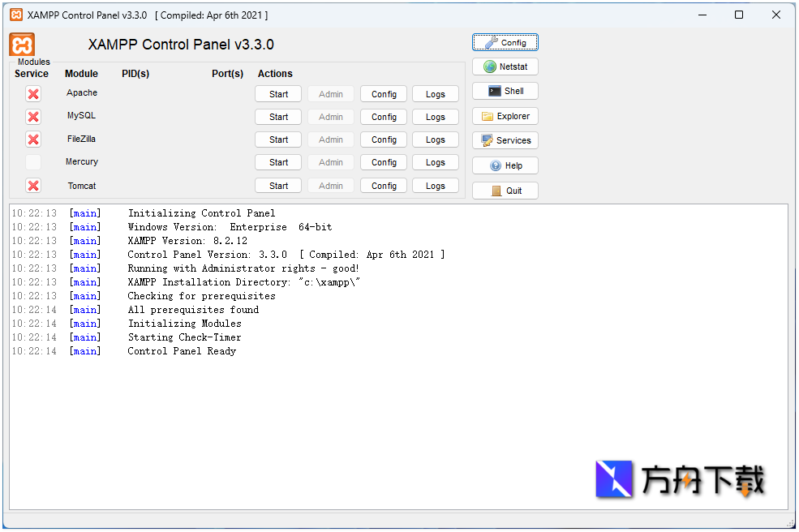This screenshot has width=799, height=532.
Task: Open global Config with the wrench icon
Action: coord(505,42)
